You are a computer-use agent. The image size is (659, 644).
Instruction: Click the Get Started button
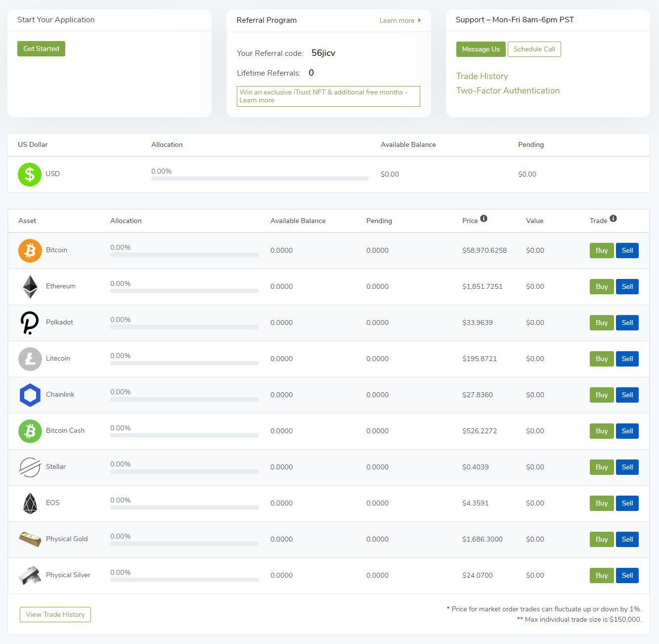coord(41,48)
